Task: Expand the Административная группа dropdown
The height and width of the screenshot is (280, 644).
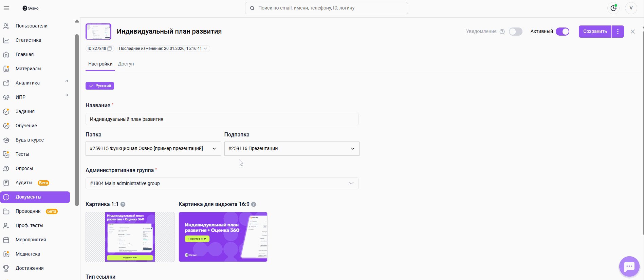Action: (222, 183)
